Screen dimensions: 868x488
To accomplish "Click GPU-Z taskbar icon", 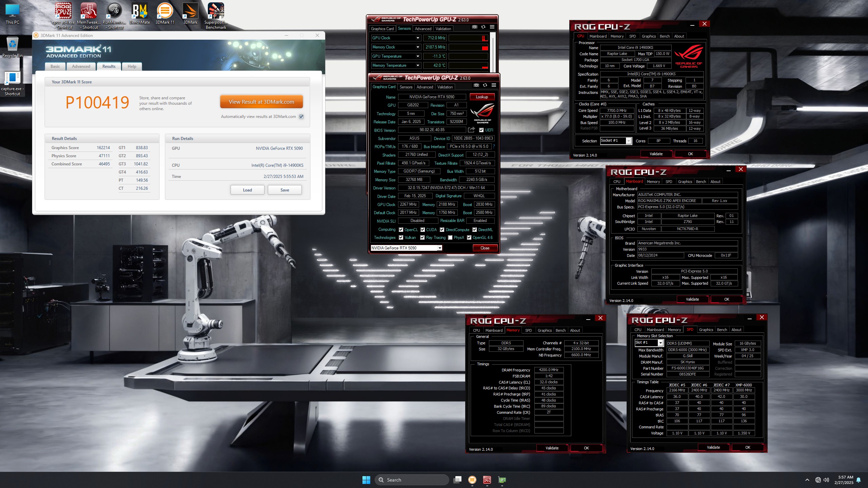I will tap(502, 480).
